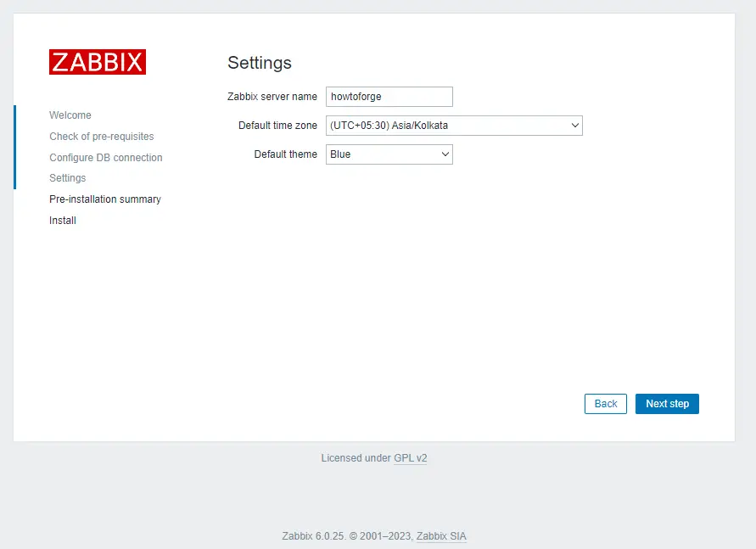Screen dimensions: 756x549
Task: Click the Back button
Action: 605,403
